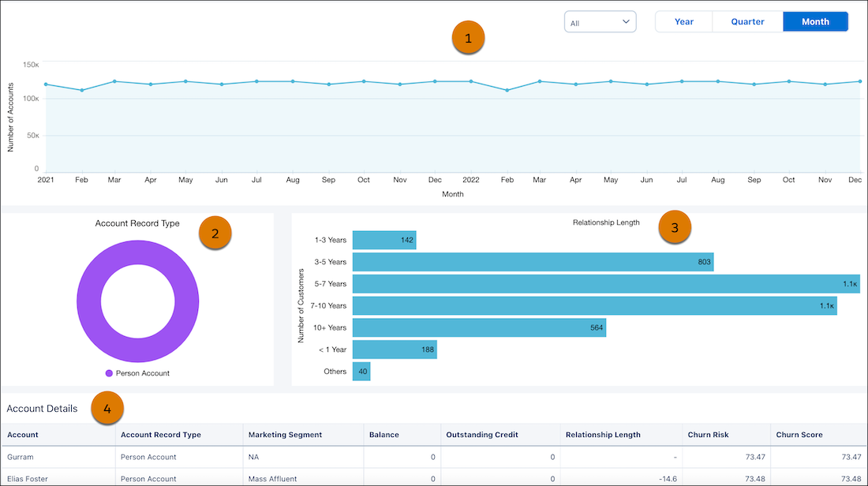Click the dropdown chevron on the All selector

(x=627, y=21)
